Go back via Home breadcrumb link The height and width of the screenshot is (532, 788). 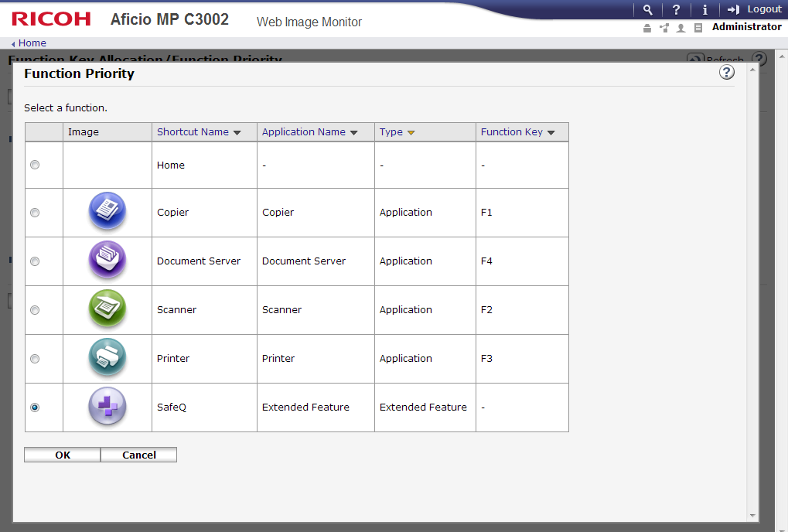click(32, 43)
